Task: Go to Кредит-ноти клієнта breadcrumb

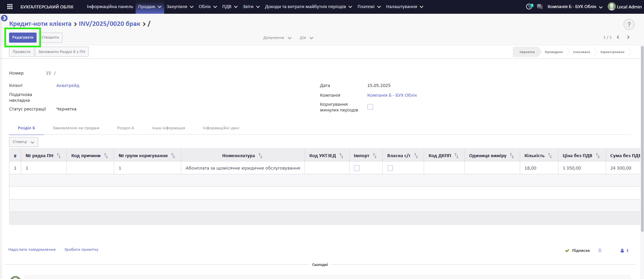Action: point(40,24)
